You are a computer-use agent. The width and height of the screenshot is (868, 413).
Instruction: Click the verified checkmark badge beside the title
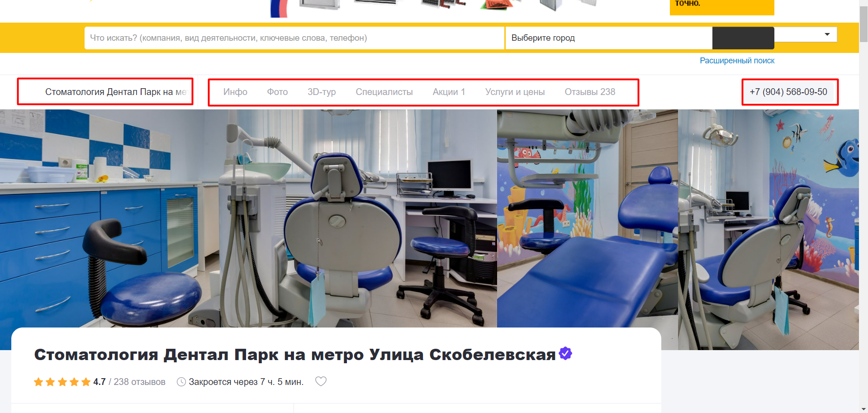(x=565, y=353)
